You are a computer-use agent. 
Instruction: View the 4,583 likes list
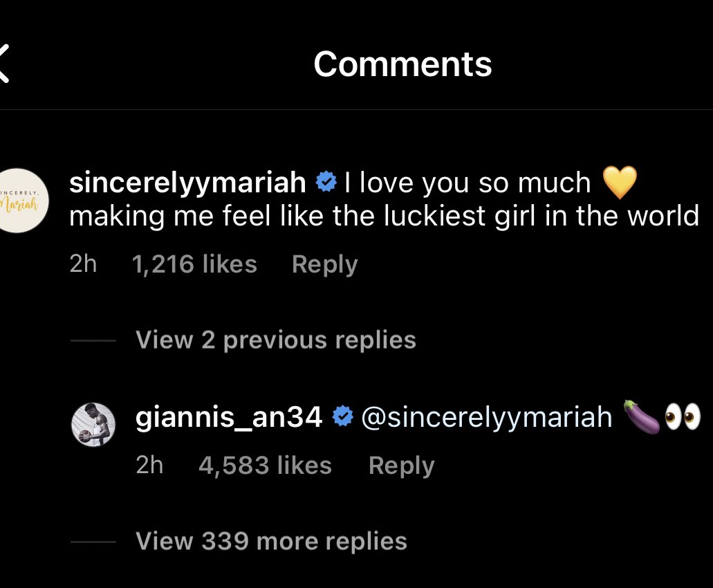[x=265, y=466]
